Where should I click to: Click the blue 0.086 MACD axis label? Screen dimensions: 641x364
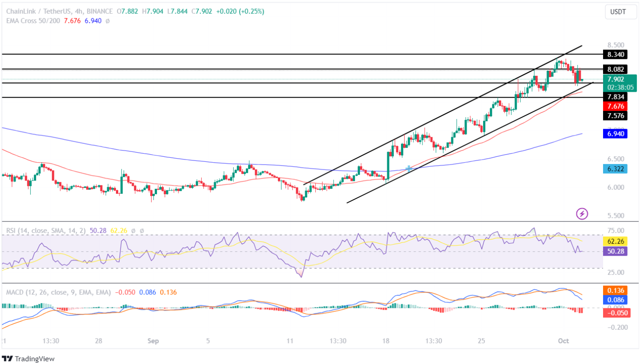pos(615,300)
